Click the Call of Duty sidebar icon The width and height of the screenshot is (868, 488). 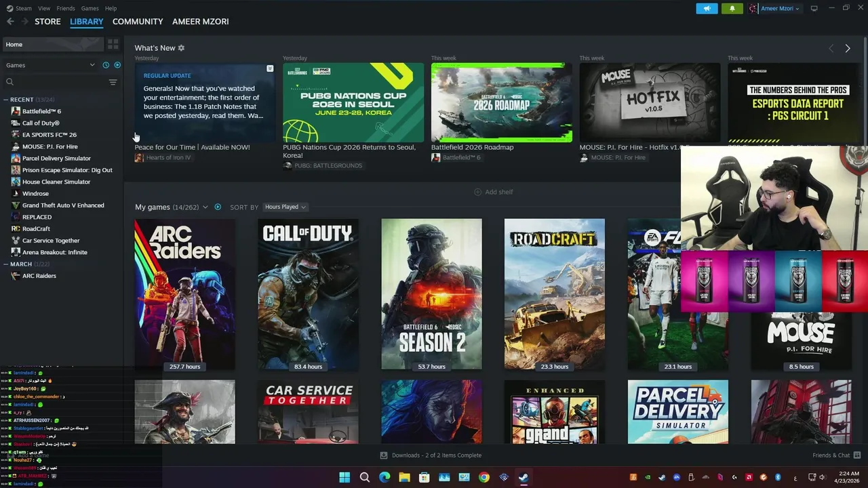coord(16,123)
